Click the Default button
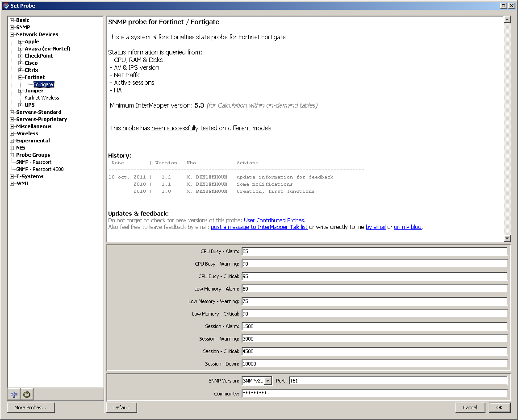The height and width of the screenshot is (420, 518). click(x=121, y=408)
